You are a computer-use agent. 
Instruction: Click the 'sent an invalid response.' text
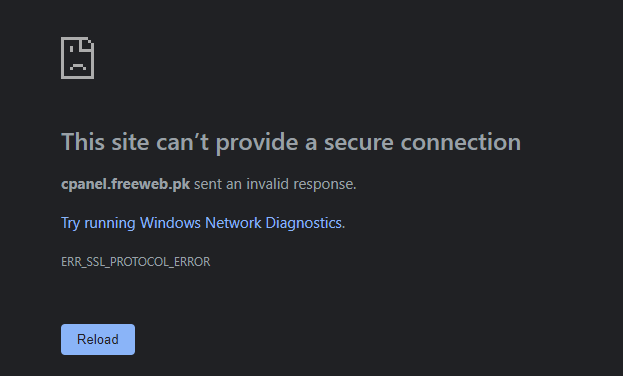275,184
